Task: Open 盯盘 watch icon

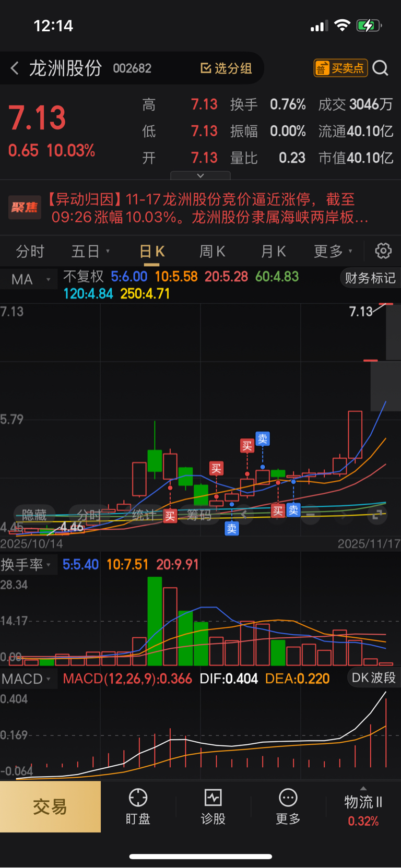Action: (138, 807)
